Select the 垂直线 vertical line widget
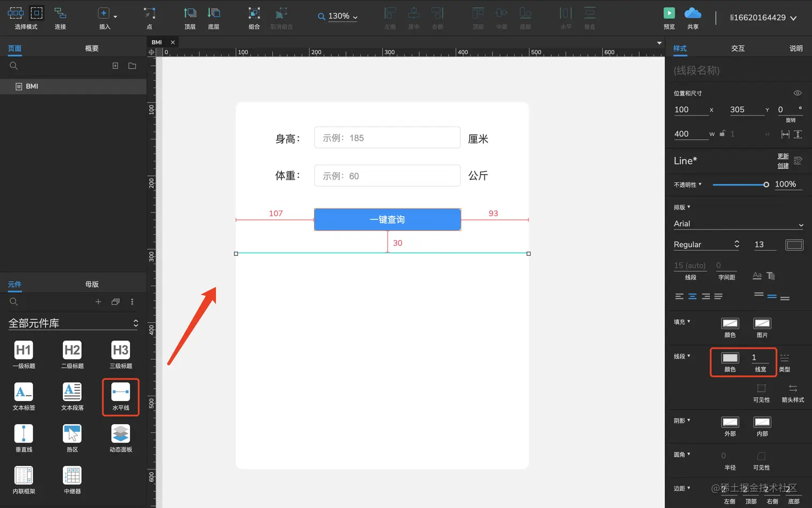812x508 pixels. click(24, 439)
